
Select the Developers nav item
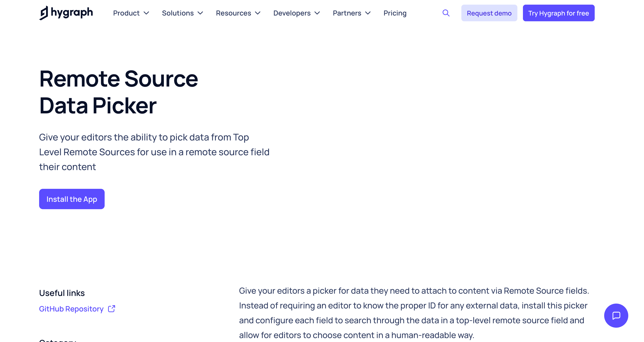click(292, 13)
